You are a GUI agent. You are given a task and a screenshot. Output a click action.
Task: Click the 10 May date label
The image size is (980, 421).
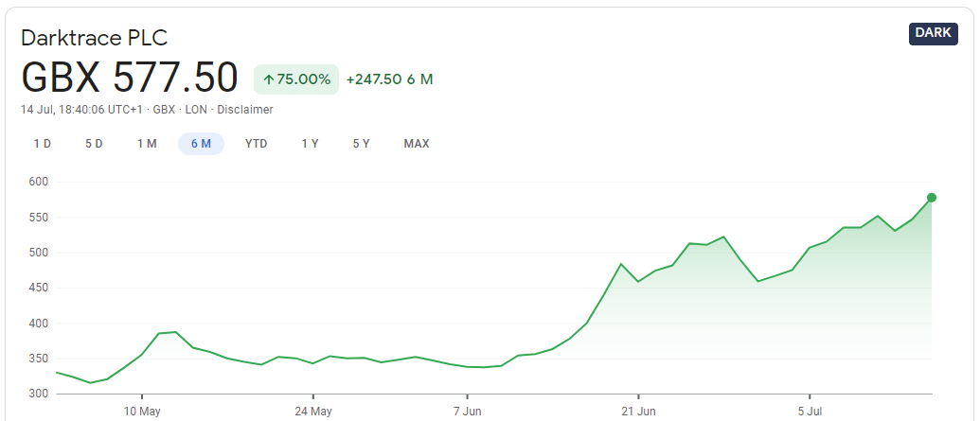[141, 412]
